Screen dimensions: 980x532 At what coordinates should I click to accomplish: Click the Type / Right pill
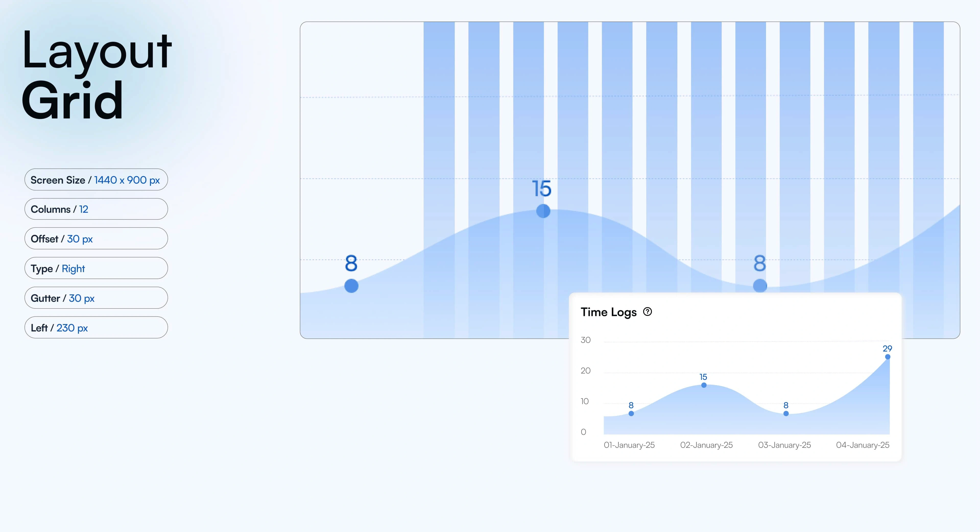point(96,269)
